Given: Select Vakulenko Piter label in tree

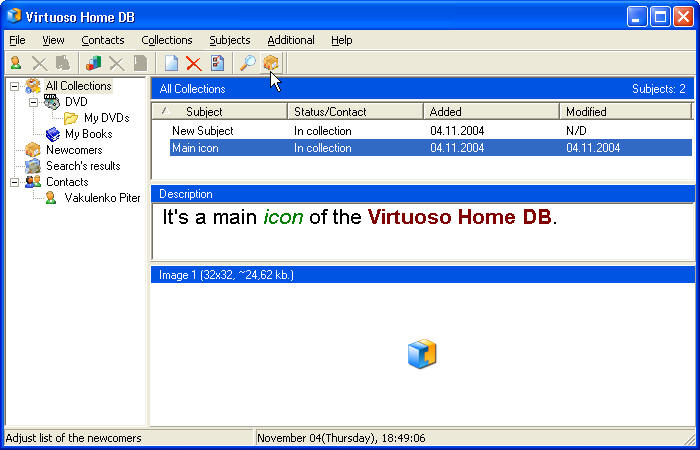Looking at the screenshot, I should (102, 198).
